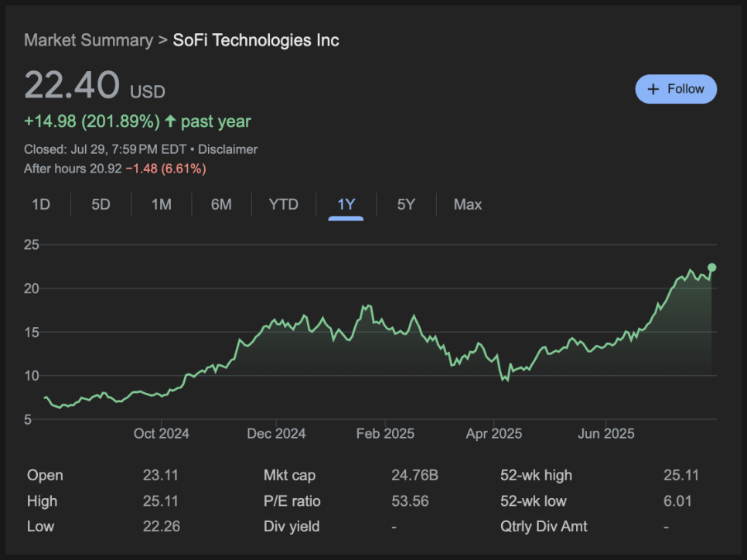Click the 20 y-axis label
The height and width of the screenshot is (560, 747).
pos(32,289)
